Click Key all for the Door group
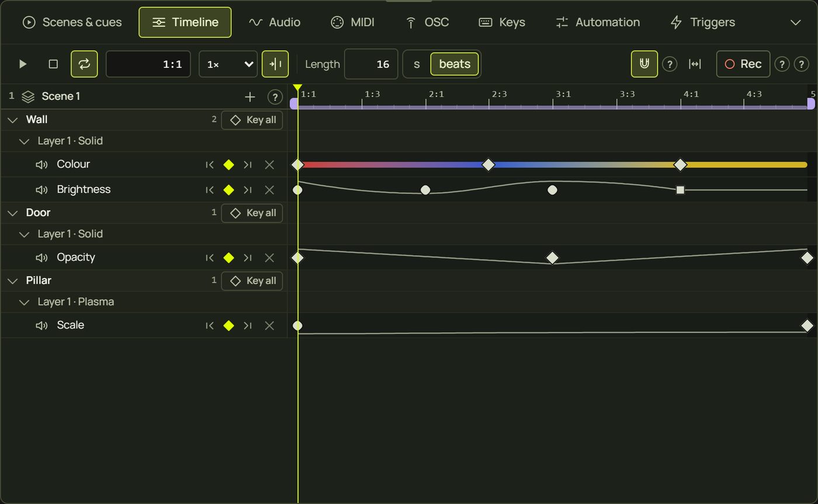Image resolution: width=818 pixels, height=504 pixels. pyautogui.click(x=252, y=213)
